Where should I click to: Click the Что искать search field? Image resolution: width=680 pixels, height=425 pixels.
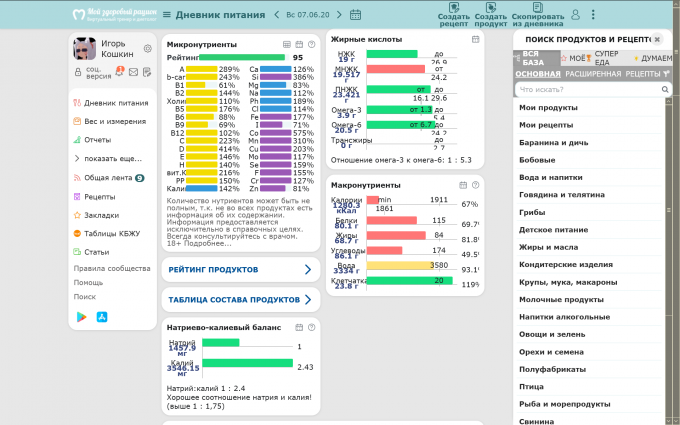(586, 90)
